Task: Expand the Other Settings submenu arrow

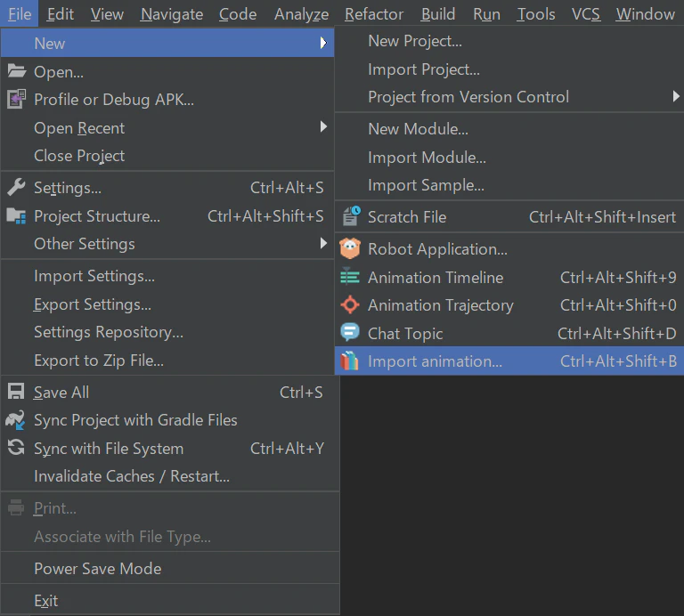Action: 323,243
